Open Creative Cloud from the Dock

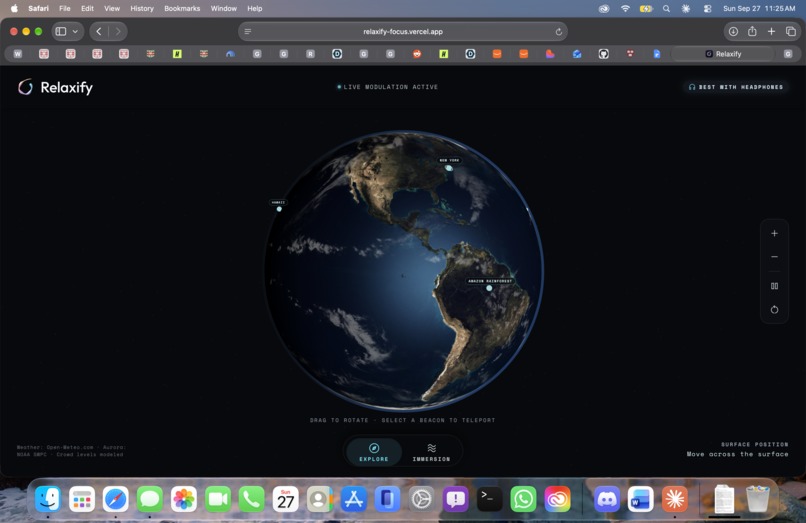tap(557, 499)
